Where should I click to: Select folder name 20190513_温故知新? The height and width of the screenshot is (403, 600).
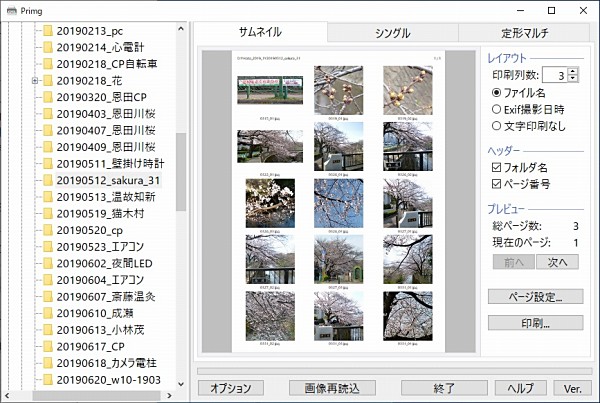pyautogui.click(x=106, y=197)
